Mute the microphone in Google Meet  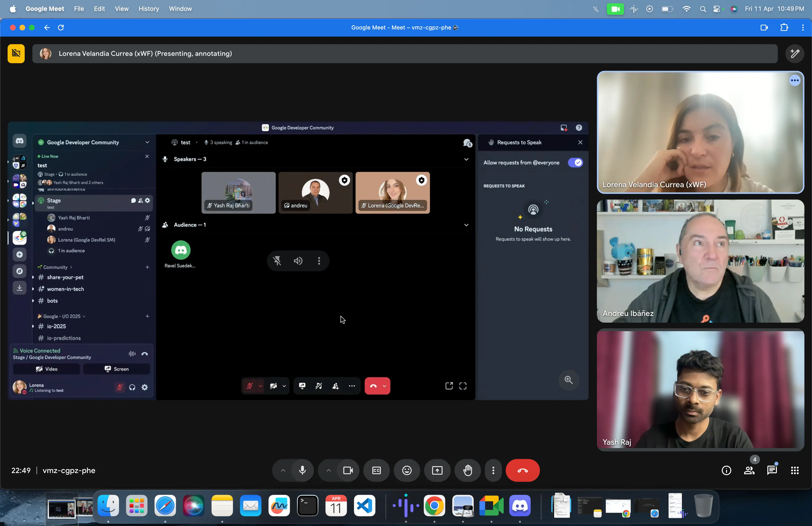click(302, 470)
